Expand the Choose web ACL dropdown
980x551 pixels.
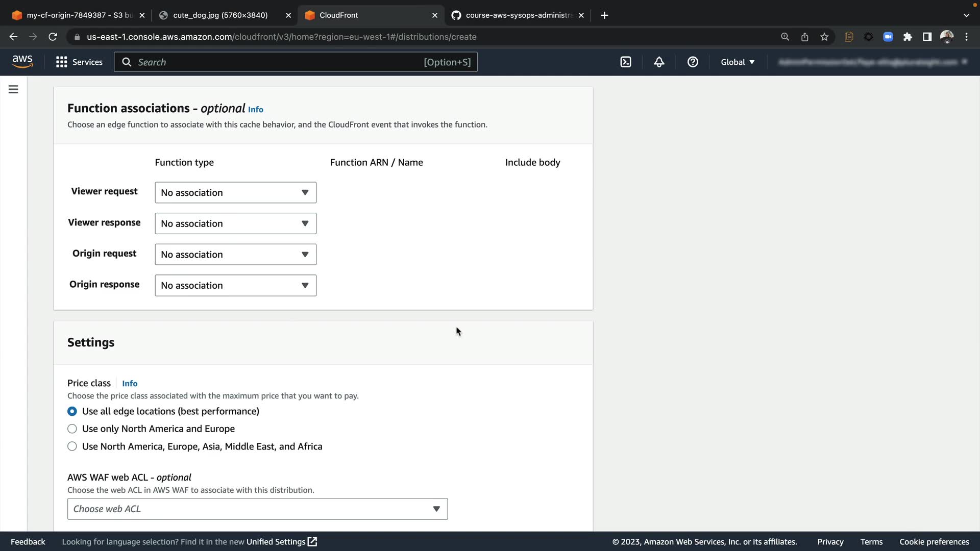(257, 509)
